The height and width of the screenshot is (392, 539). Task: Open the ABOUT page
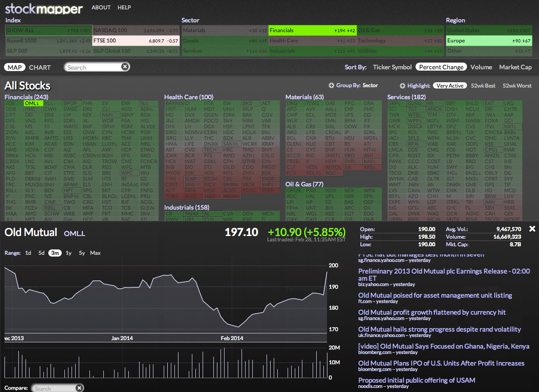101,8
